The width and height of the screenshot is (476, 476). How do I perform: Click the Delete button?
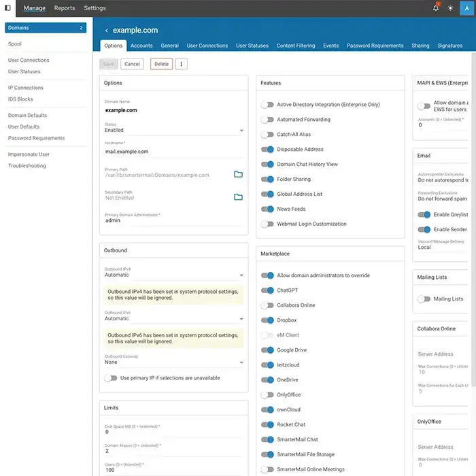point(162,64)
